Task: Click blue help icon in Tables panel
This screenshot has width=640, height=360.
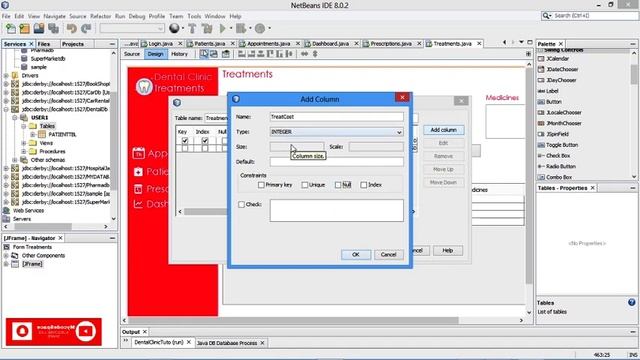Action: 631,302
